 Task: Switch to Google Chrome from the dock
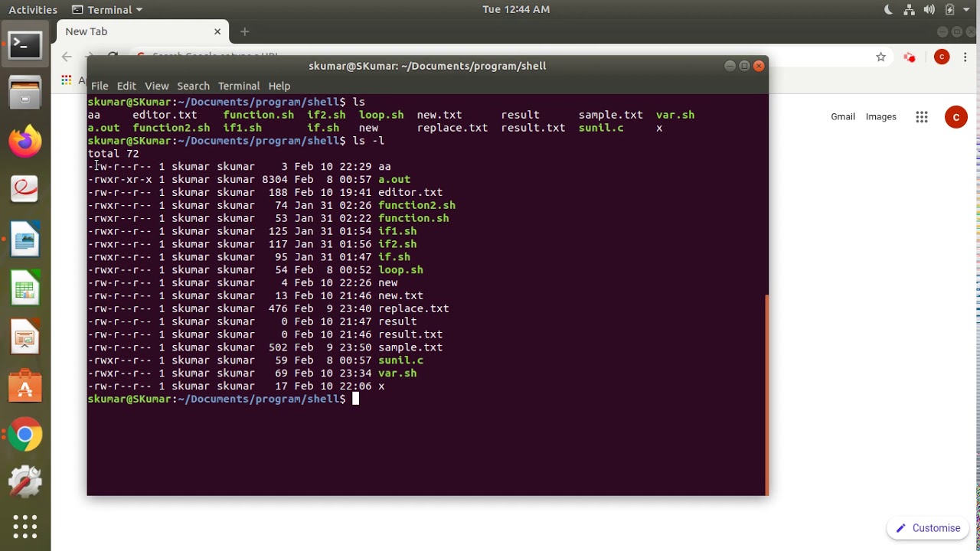[24, 435]
